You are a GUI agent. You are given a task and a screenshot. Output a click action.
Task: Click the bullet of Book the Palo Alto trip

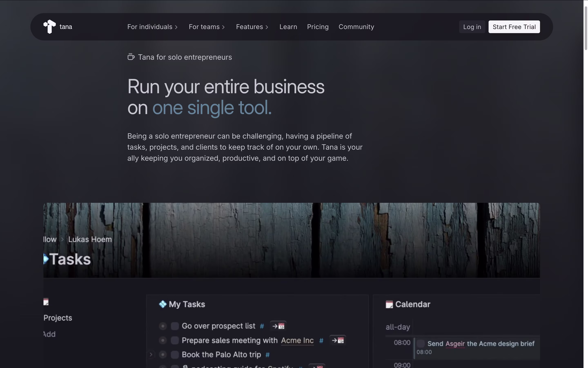[163, 355]
